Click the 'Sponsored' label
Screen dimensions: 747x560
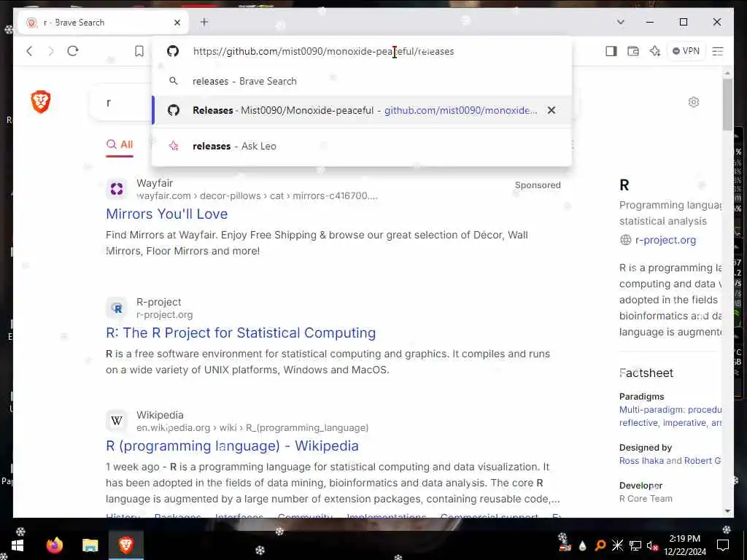tap(538, 185)
